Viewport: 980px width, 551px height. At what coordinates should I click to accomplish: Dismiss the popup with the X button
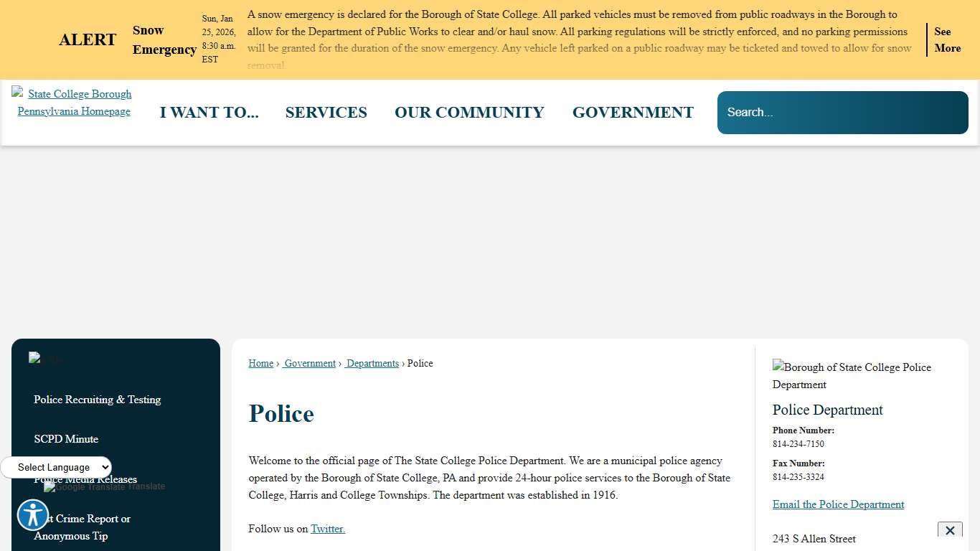coord(949,530)
